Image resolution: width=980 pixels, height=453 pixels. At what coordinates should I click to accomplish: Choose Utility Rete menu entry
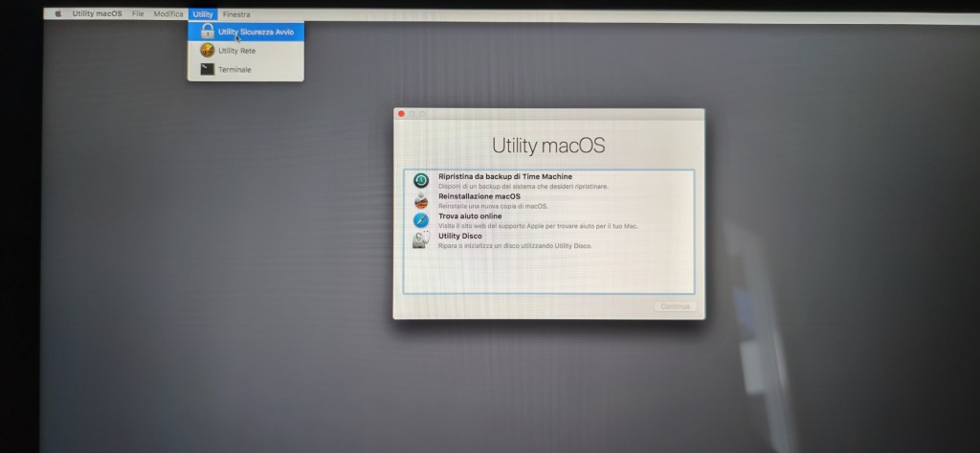[x=246, y=51]
